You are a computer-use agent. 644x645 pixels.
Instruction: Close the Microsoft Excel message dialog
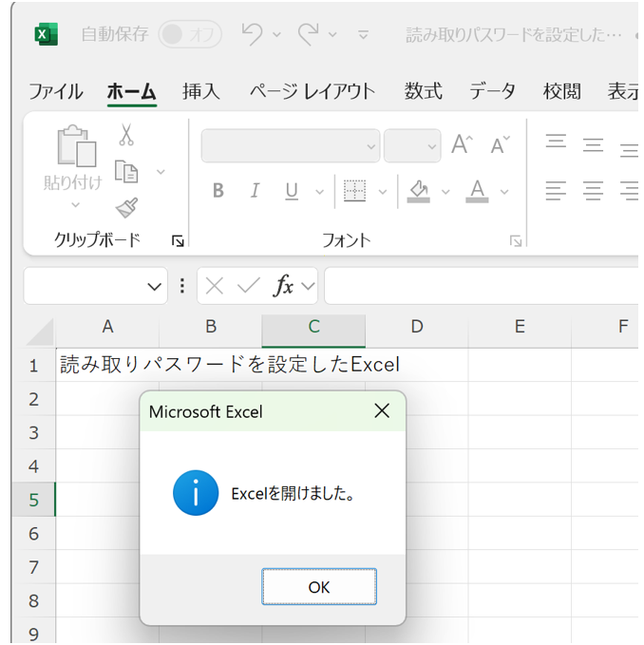[382, 410]
